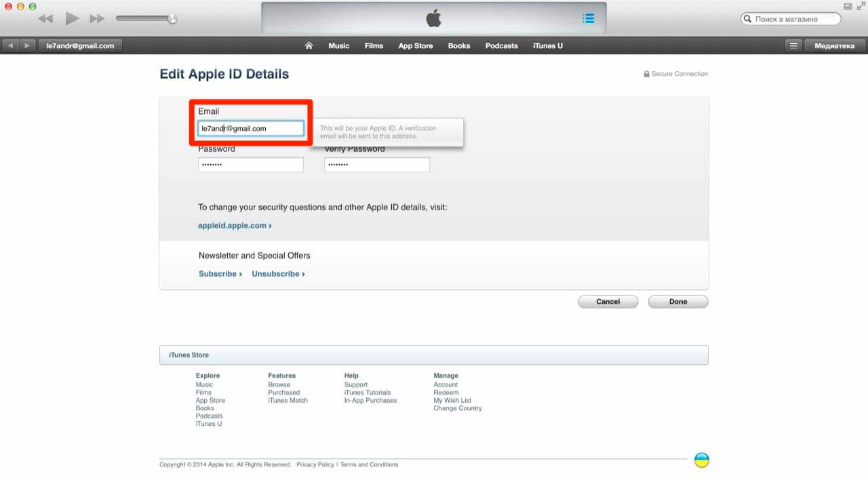Open the Privacy Policy link
Viewport: 868px width, 478px height.
(x=315, y=464)
